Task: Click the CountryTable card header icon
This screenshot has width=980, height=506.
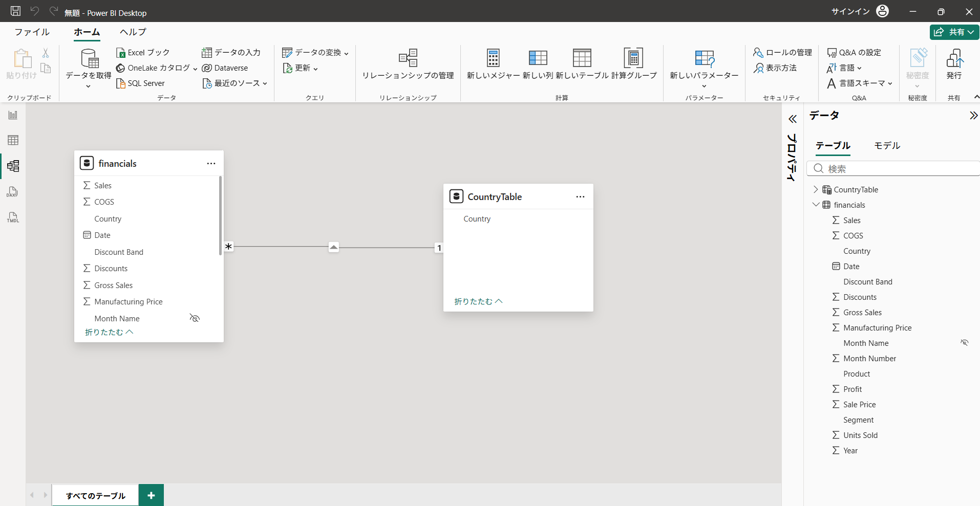Action: pos(456,196)
